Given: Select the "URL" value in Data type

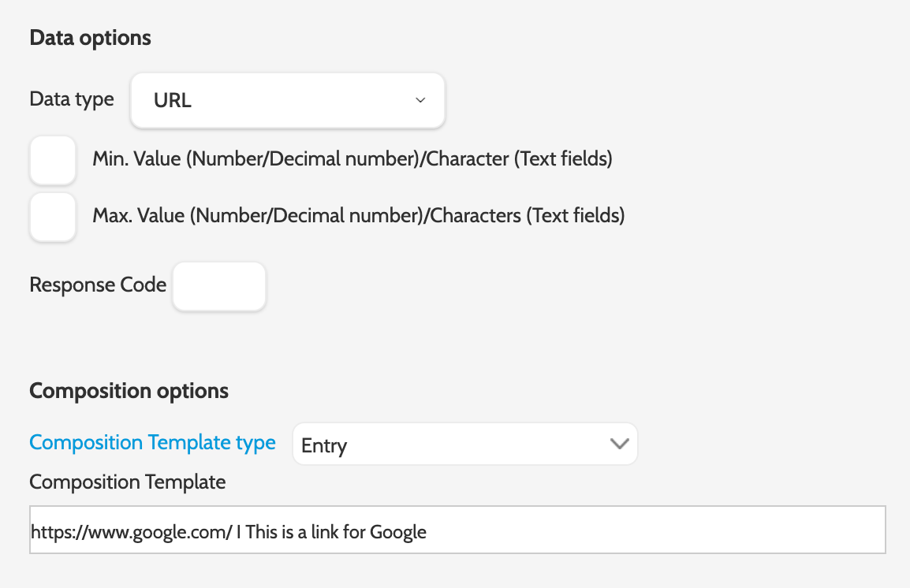Looking at the screenshot, I should (173, 101).
